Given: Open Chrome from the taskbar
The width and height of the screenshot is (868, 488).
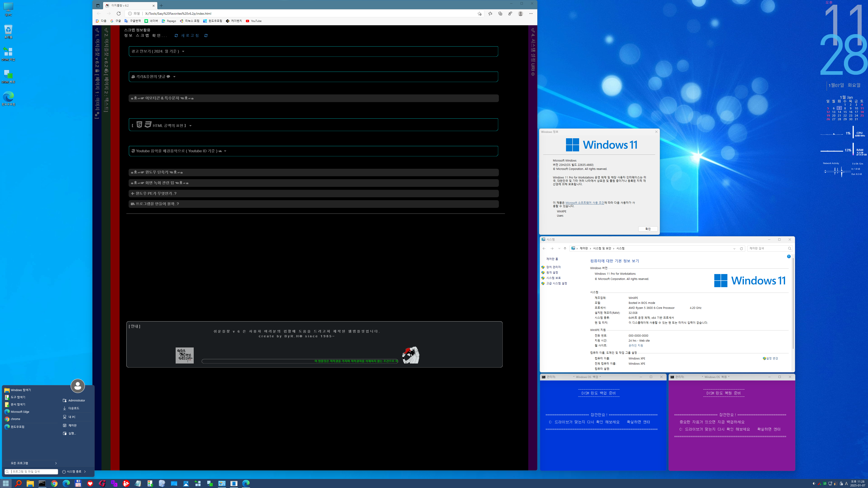Looking at the screenshot, I should click(54, 483).
